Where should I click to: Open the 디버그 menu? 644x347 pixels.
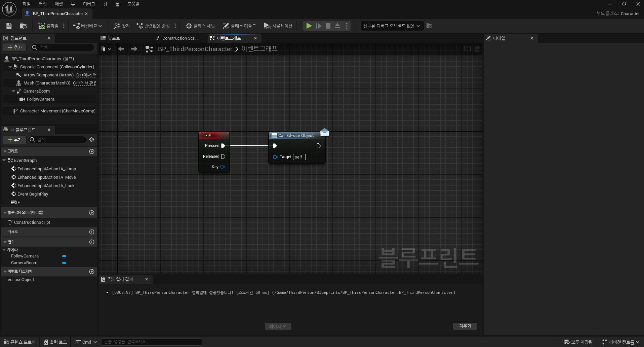tap(89, 4)
